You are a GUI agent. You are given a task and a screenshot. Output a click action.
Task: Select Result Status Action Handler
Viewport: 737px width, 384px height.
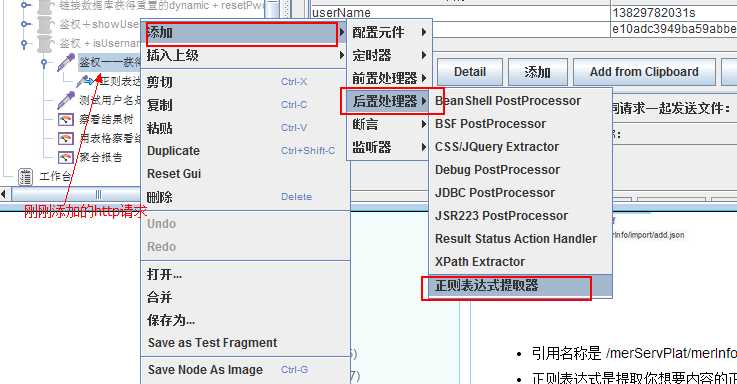pyautogui.click(x=520, y=239)
